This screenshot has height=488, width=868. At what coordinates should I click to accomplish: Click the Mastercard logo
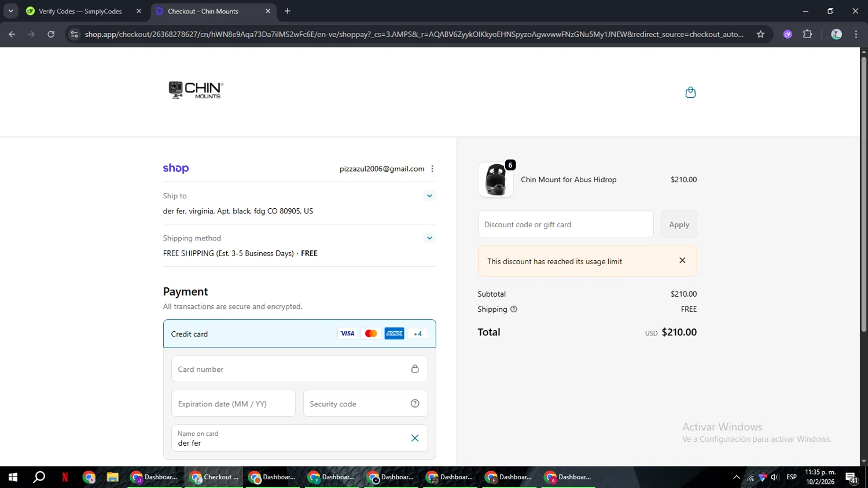coord(371,334)
